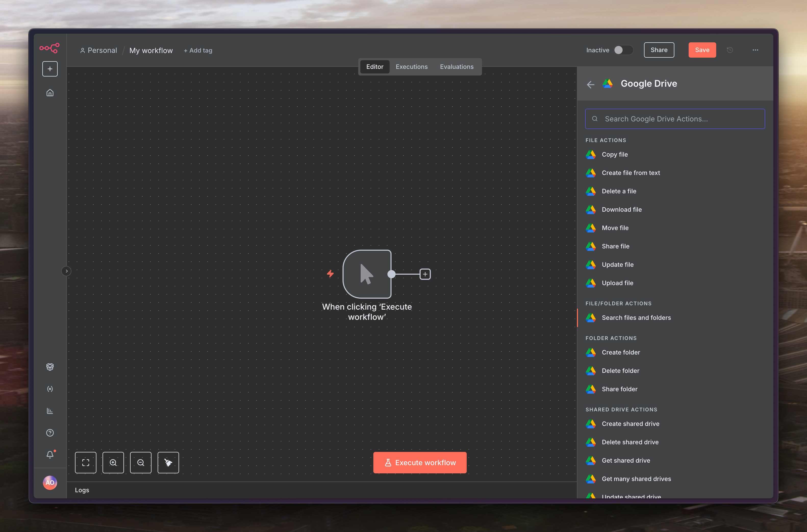
Task: Click the tidy up nodes icon
Action: click(168, 462)
